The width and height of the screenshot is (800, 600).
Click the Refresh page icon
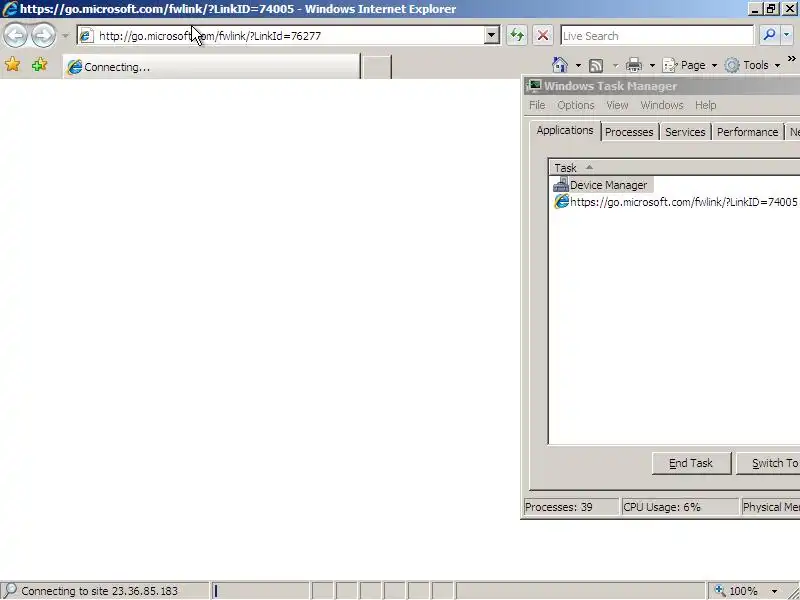click(x=517, y=36)
